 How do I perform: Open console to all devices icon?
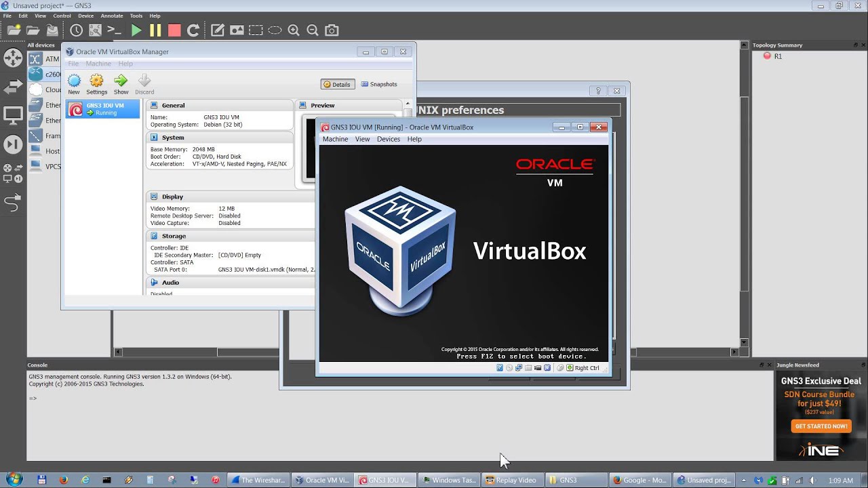coord(114,30)
